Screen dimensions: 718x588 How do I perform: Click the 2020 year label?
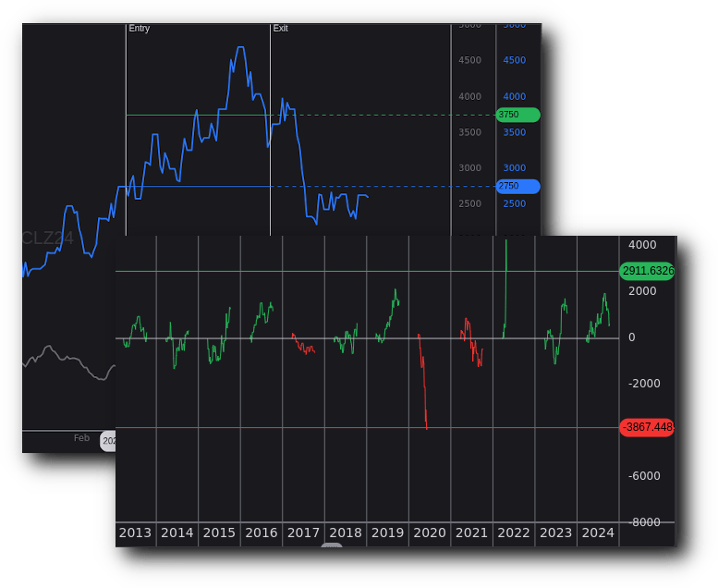[x=430, y=533]
